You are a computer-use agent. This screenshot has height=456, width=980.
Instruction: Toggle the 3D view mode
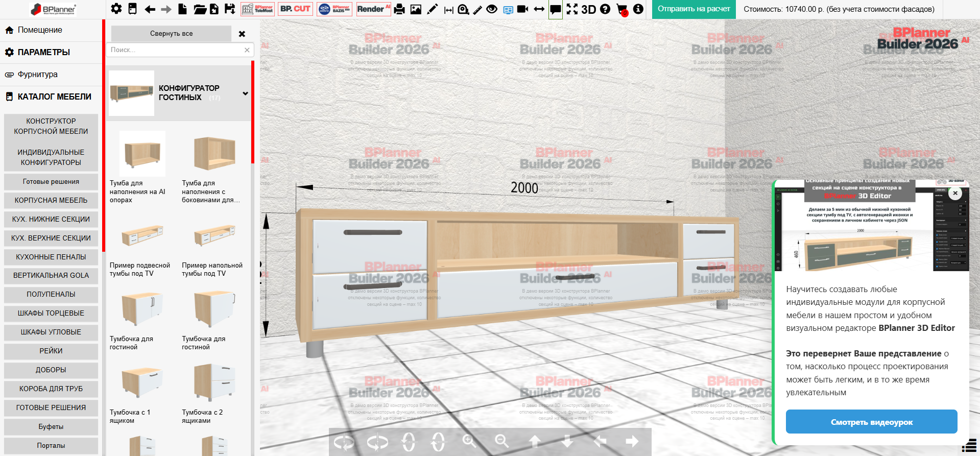589,9
